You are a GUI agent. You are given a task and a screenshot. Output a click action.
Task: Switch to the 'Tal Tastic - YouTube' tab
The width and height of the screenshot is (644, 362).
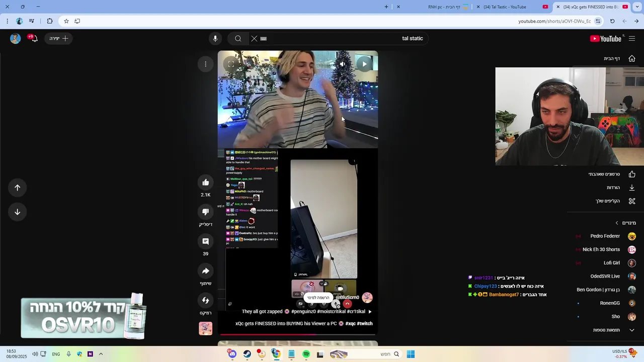pos(512,7)
